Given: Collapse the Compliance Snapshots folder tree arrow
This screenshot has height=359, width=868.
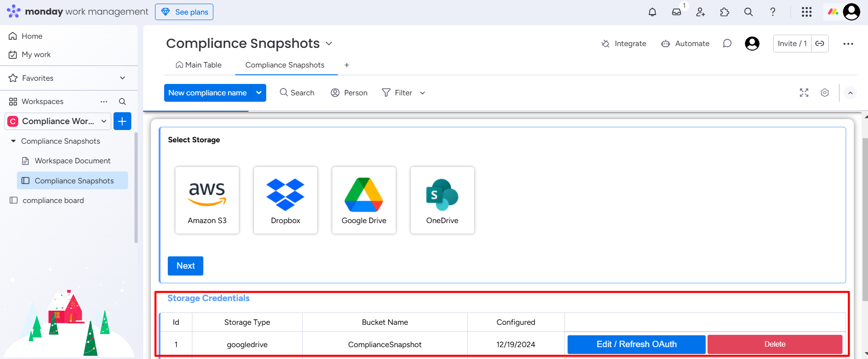Looking at the screenshot, I should (x=13, y=141).
